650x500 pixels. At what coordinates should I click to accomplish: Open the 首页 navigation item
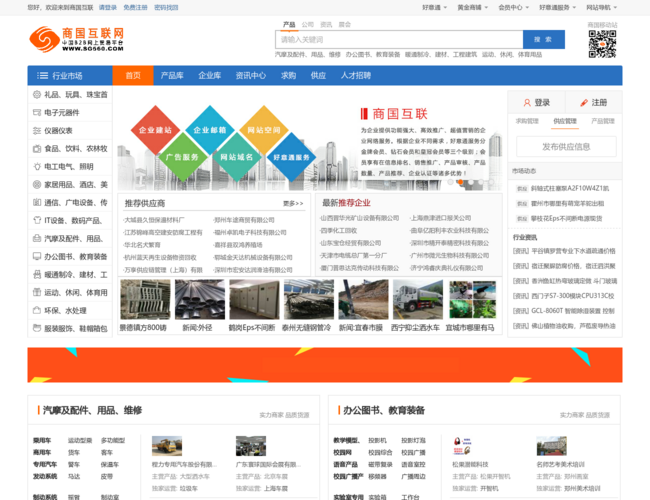tap(133, 75)
